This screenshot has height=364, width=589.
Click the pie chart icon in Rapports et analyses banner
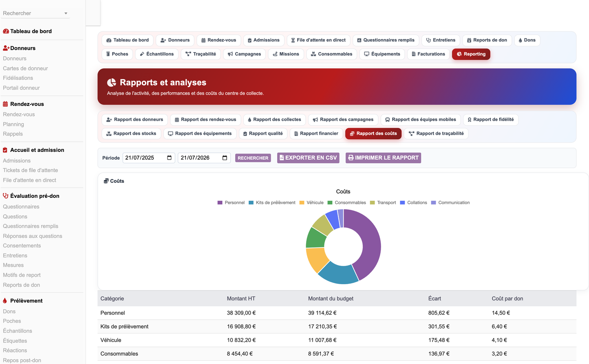[112, 83]
